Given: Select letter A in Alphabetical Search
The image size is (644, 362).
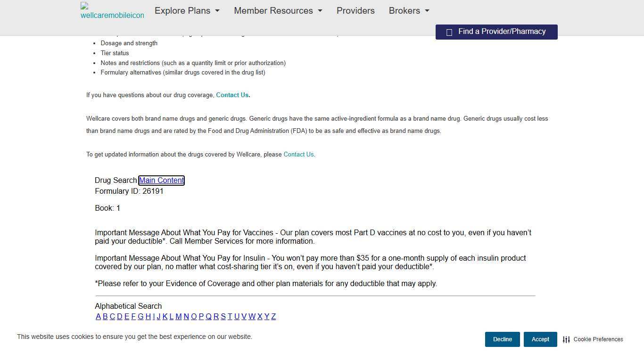Looking at the screenshot, I should 98,317.
